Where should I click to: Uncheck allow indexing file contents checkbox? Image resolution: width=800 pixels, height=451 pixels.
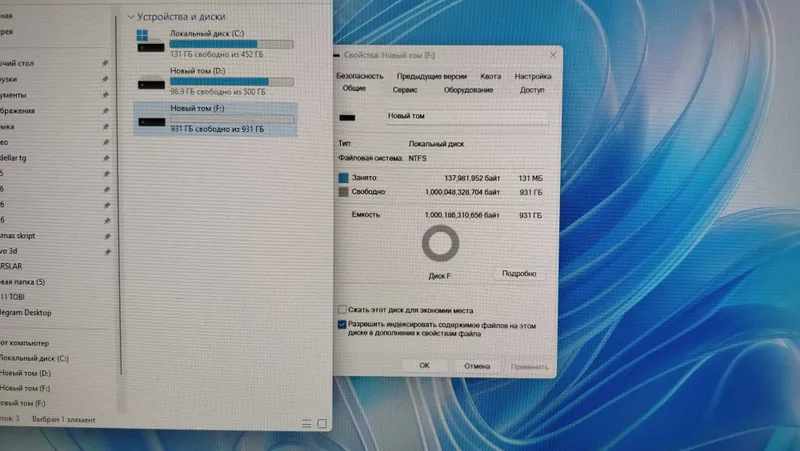pos(342,324)
